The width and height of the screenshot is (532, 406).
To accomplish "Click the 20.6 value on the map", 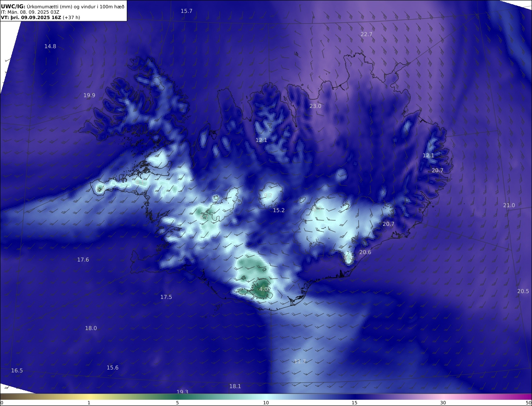I will [x=365, y=252].
